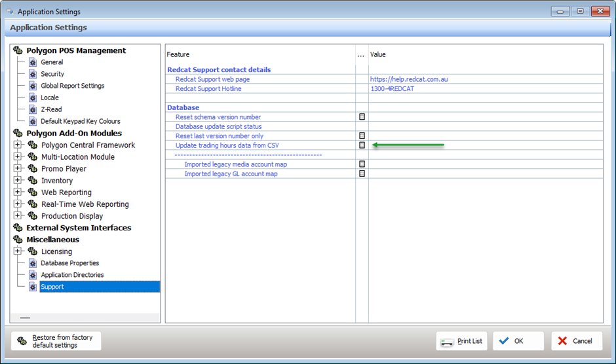
Task: Click the Imported legacy media account map label
Action: coord(236,164)
